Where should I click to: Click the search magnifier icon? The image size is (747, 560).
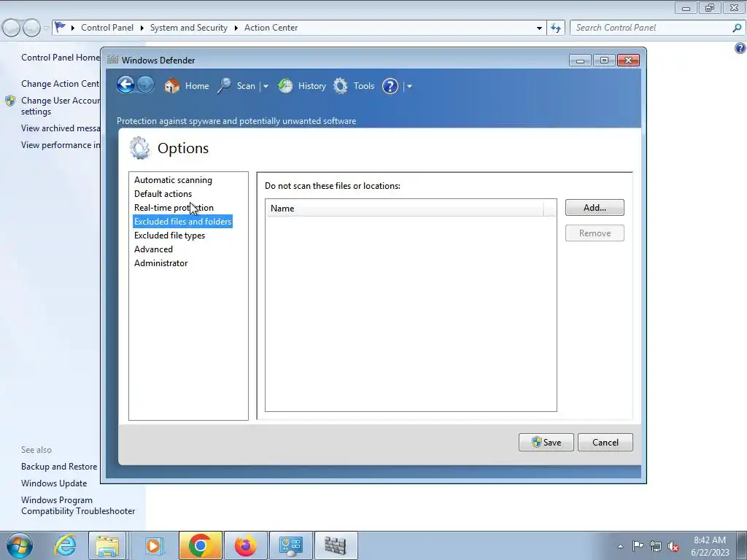pos(737,28)
